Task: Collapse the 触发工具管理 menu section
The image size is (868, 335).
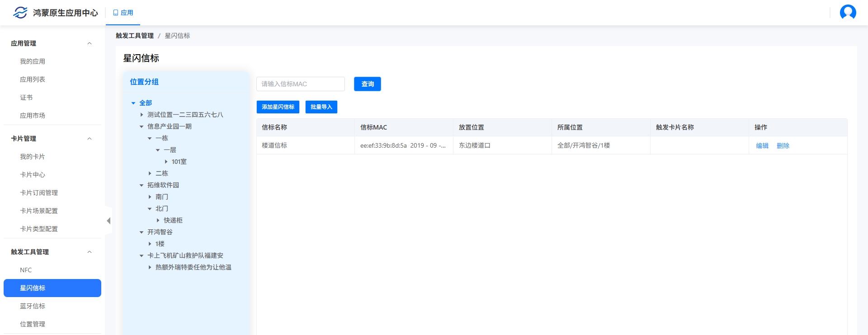Action: [x=90, y=252]
